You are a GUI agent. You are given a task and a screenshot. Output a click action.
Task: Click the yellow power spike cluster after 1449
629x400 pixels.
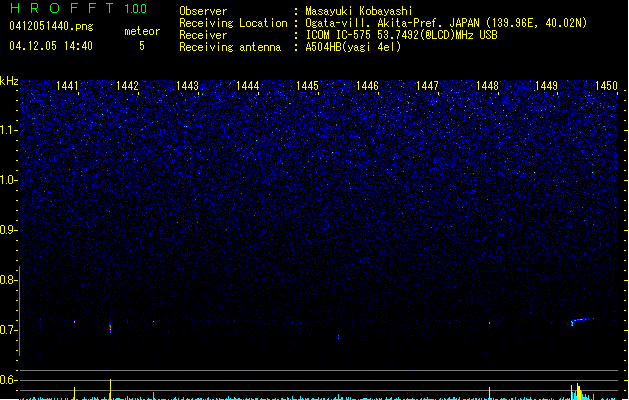[x=576, y=392]
